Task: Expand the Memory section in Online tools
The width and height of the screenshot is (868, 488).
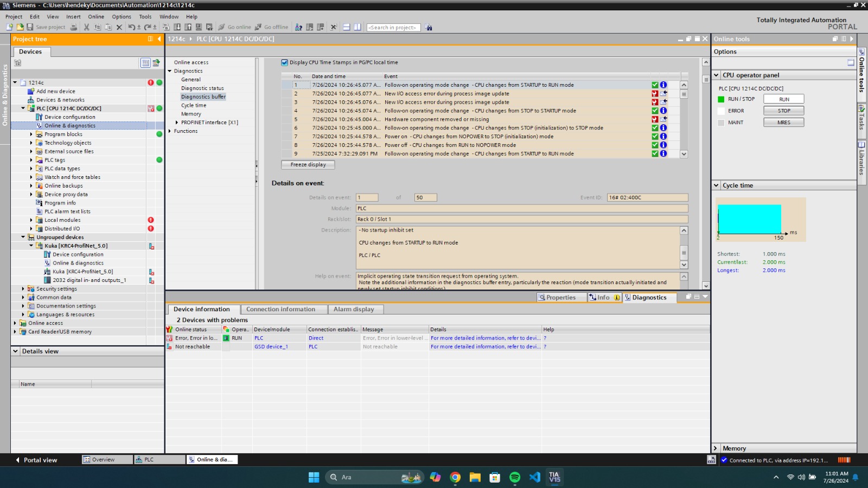Action: [716, 448]
